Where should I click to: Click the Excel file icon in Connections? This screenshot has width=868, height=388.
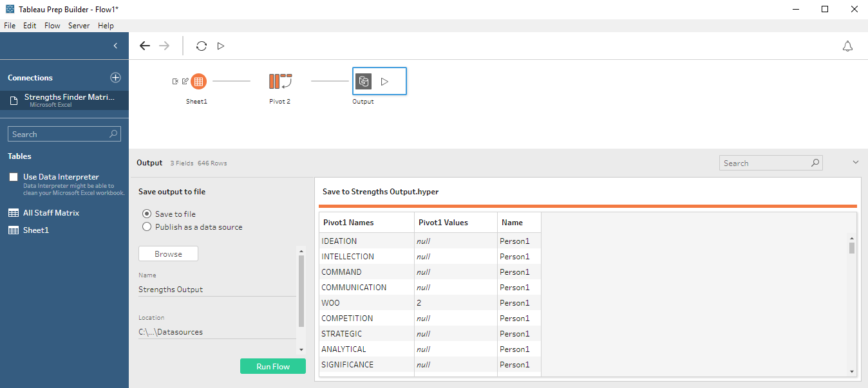pos(14,100)
